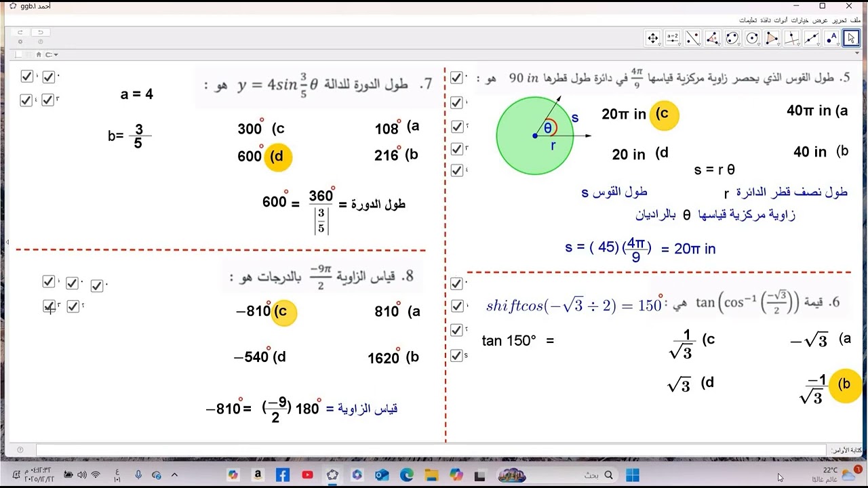Toggle the second checkbox under question 5 heading

click(456, 103)
